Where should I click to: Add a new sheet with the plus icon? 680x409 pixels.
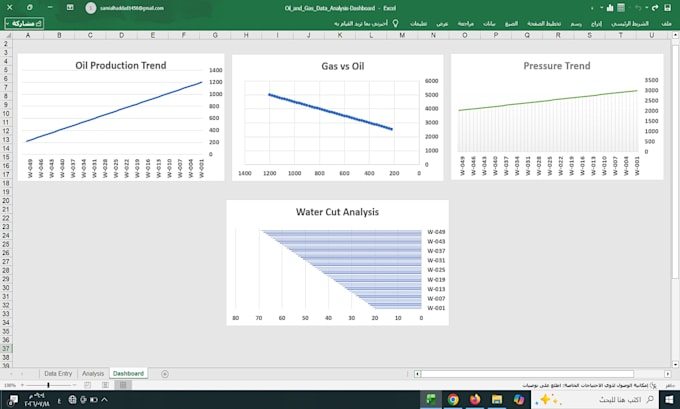165,374
